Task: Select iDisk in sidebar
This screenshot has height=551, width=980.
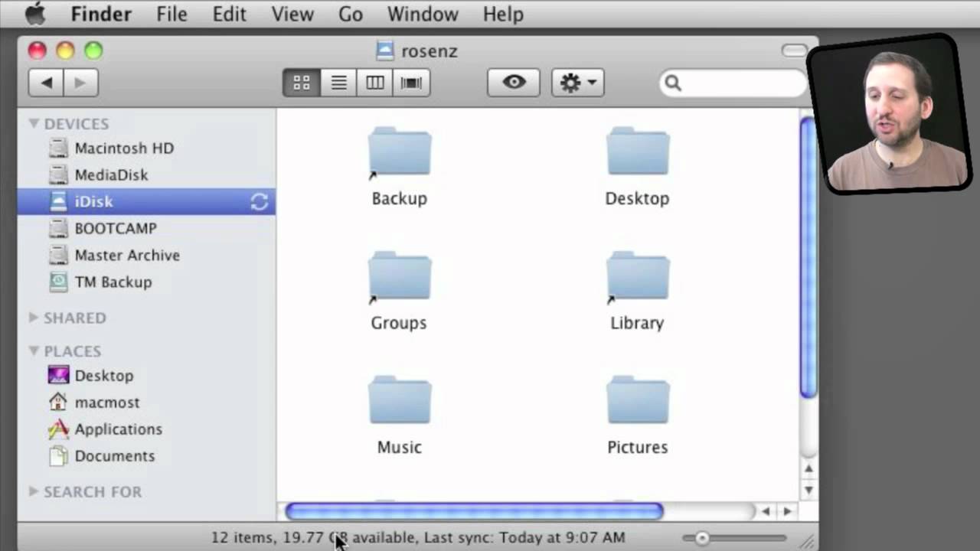Action: (x=146, y=201)
